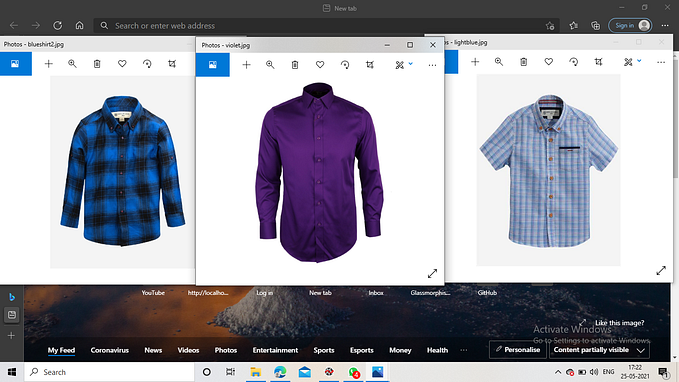679x382 pixels.
Task: Select the Coronavirus tab
Action: point(110,350)
